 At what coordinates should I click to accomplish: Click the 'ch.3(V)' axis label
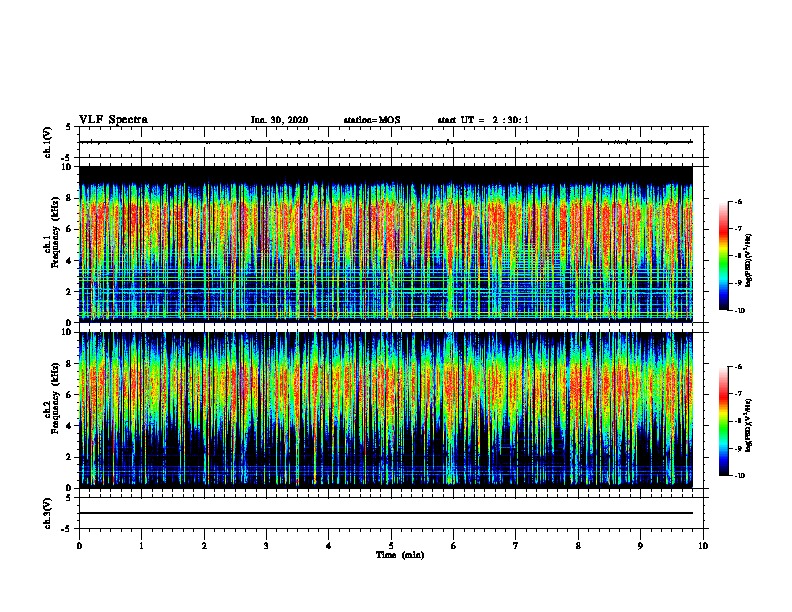point(48,513)
